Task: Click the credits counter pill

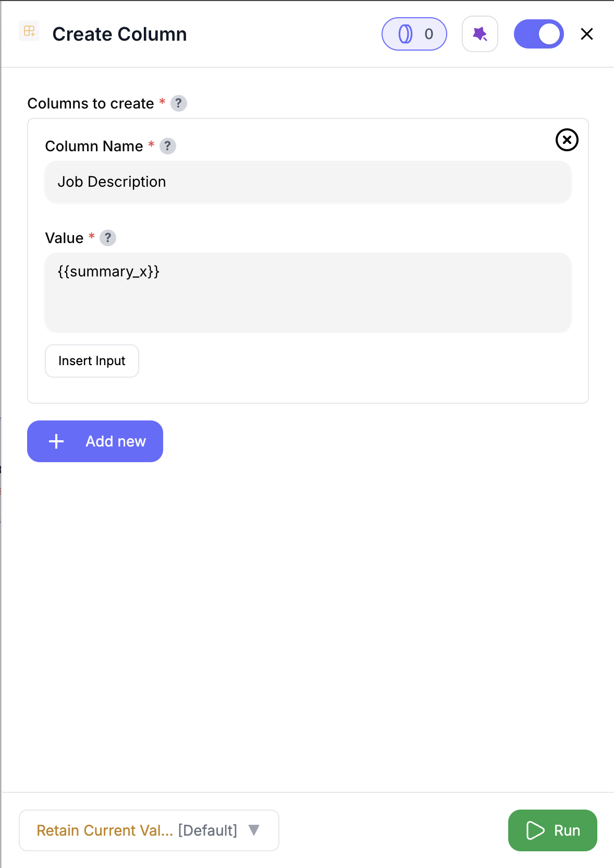Action: (414, 33)
